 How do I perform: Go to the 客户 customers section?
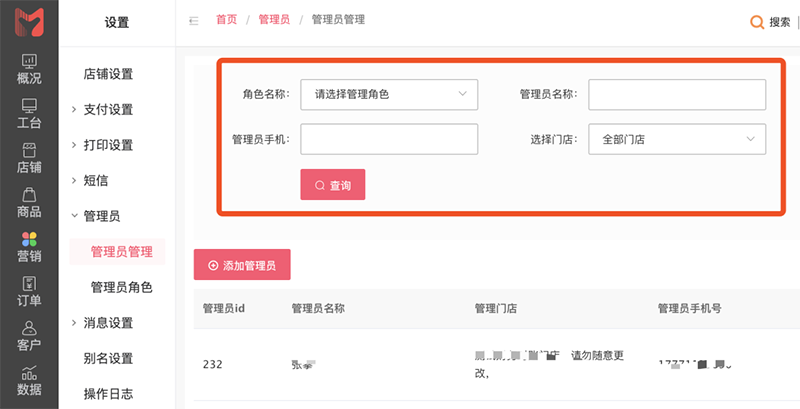click(x=29, y=336)
